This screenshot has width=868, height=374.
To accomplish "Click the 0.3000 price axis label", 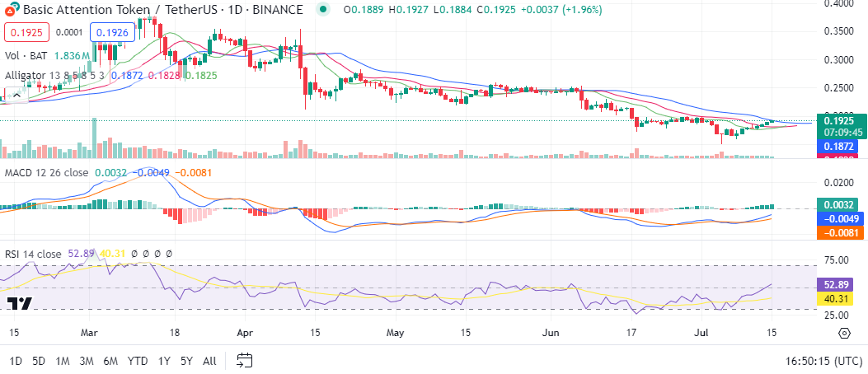I will click(x=838, y=60).
